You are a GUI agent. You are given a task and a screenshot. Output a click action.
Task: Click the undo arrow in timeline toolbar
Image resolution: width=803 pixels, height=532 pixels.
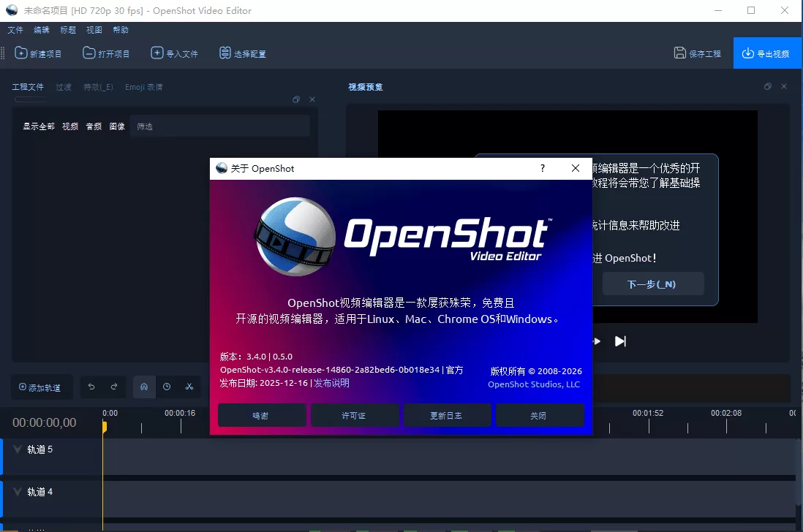coord(91,387)
